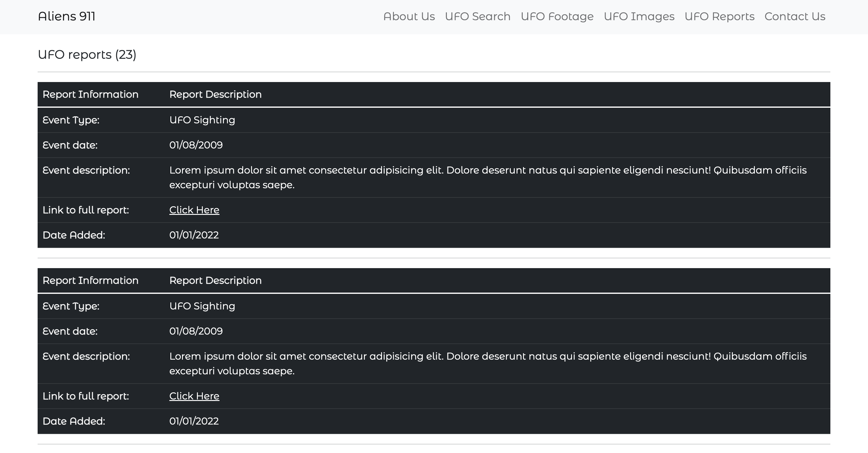Click first report's event date 01/08/2009
The height and width of the screenshot is (453, 868).
pos(196,145)
